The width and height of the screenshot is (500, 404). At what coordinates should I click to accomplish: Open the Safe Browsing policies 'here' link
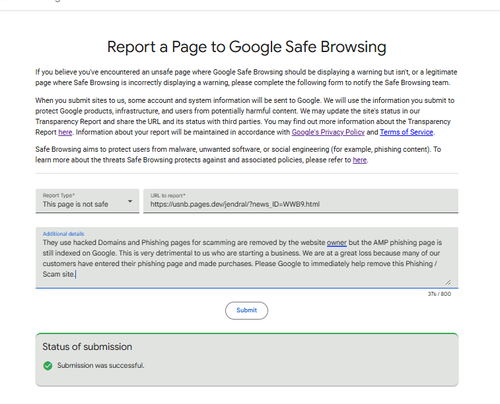360,160
